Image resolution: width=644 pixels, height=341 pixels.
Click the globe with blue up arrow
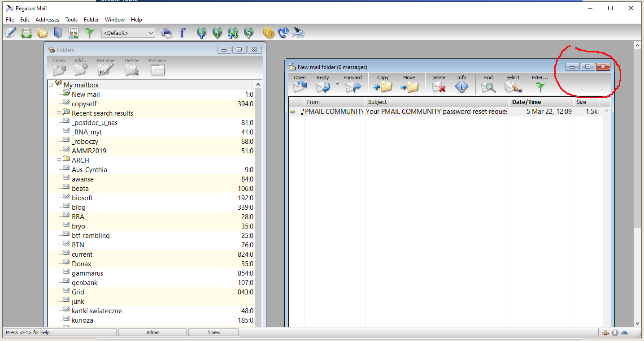(202, 33)
